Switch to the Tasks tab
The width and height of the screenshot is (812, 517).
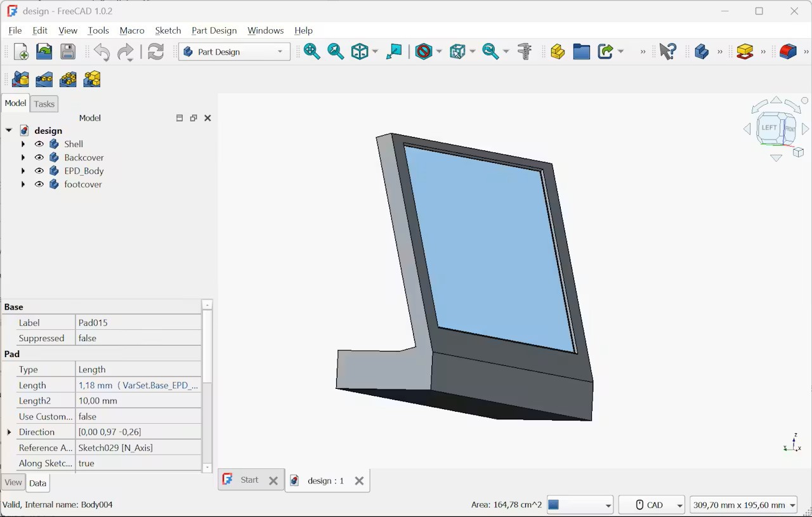click(x=44, y=104)
